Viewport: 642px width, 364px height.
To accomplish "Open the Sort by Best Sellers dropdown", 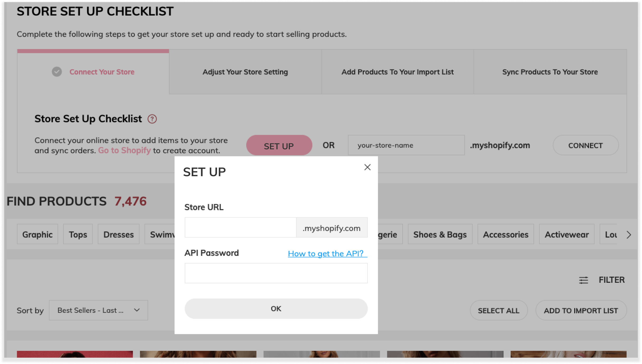I will point(98,310).
